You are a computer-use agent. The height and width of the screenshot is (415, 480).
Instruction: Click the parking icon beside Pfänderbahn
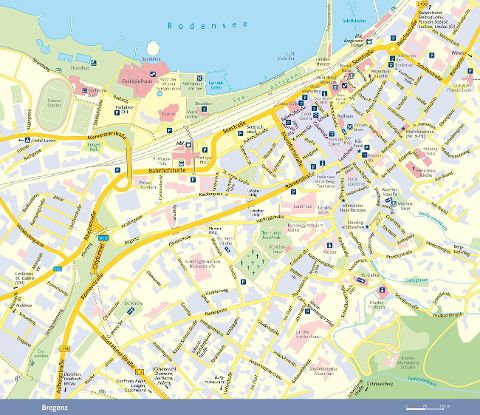click(470, 71)
